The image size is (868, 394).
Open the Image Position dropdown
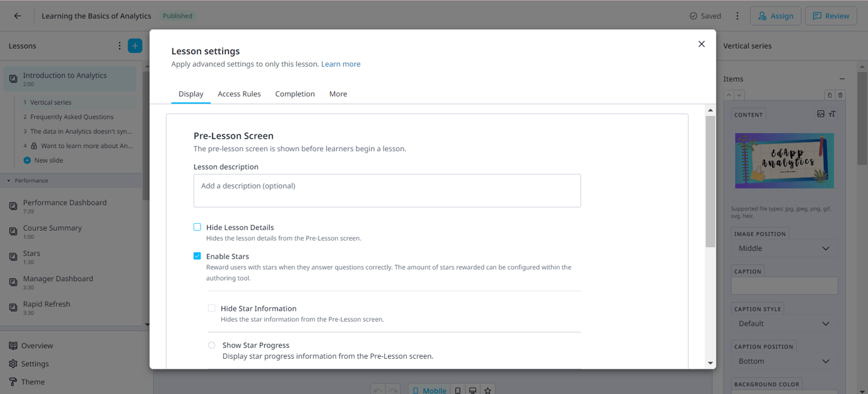784,248
